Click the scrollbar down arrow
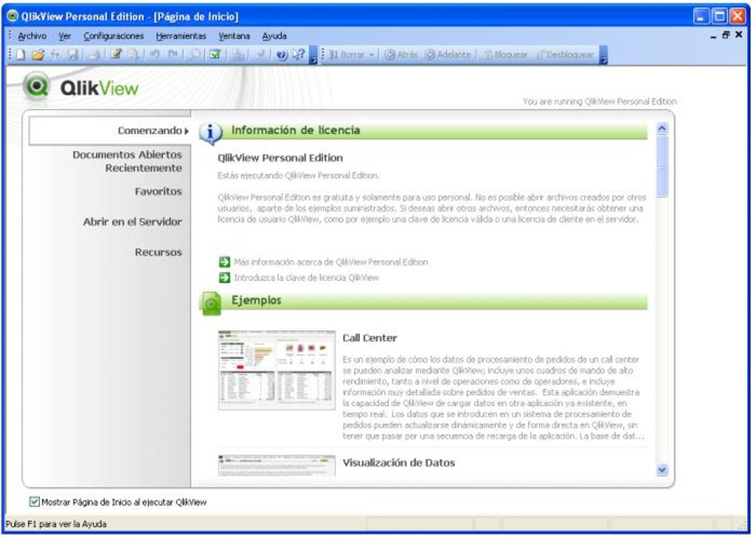This screenshot has width=756, height=538. pos(662,470)
